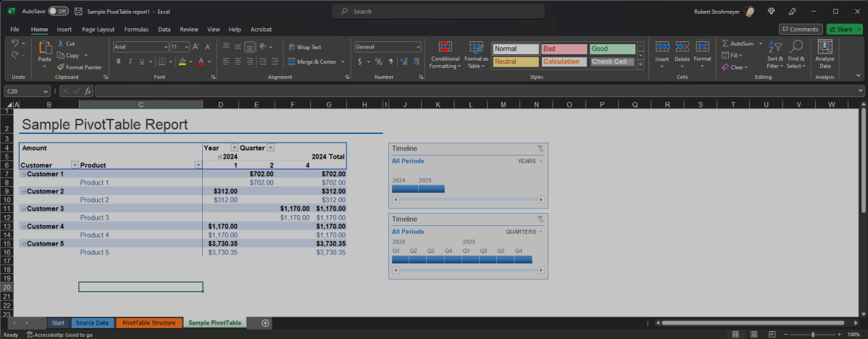
Task: Apply the Good cell style
Action: (x=612, y=49)
